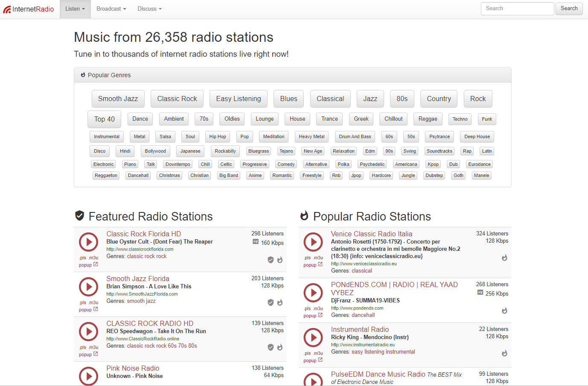Pick the Trance genre tag
The width and height of the screenshot is (588, 386).
pyautogui.click(x=329, y=119)
